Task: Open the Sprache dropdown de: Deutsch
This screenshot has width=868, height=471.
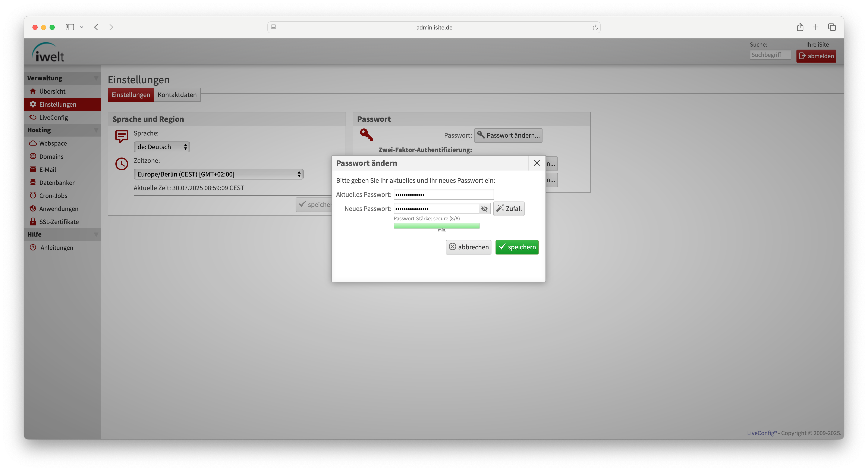Action: (x=162, y=147)
